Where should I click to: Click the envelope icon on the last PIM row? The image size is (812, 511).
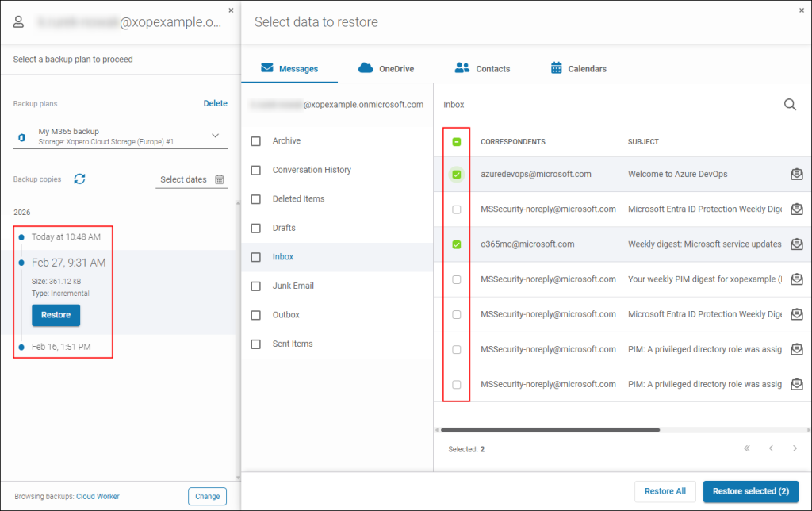797,384
